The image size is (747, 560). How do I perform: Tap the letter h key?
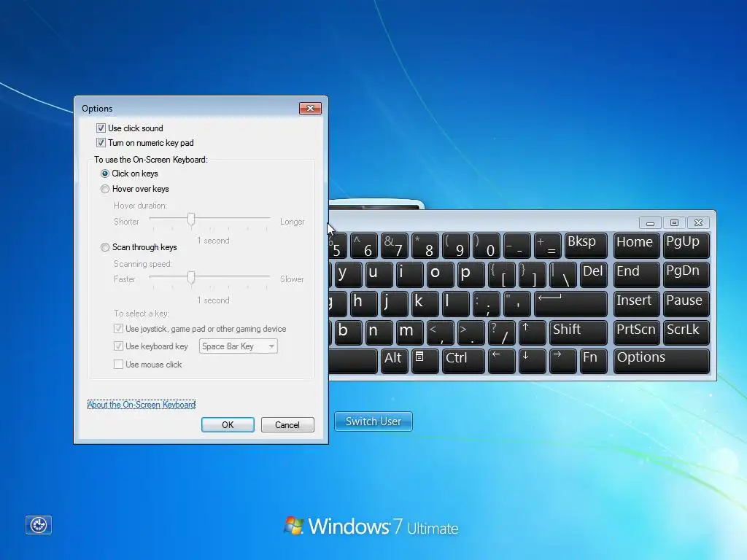[x=364, y=304]
